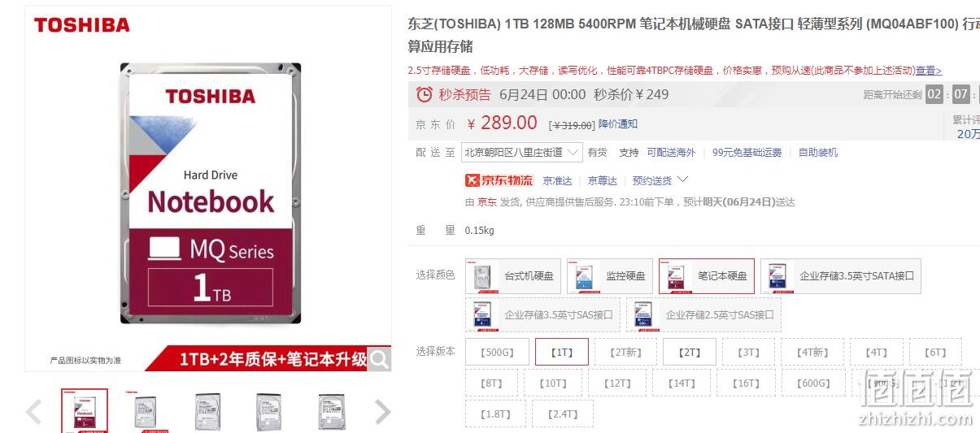Screen dimensions: 980x433
Task: Click the magnifier icon on product image
Action: coord(379,358)
